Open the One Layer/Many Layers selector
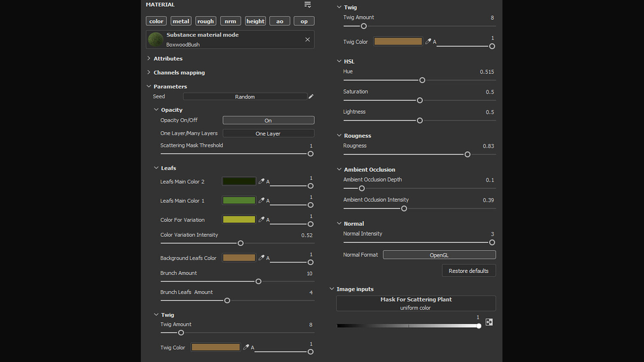Viewport: 644px width, 362px height. tap(268, 133)
